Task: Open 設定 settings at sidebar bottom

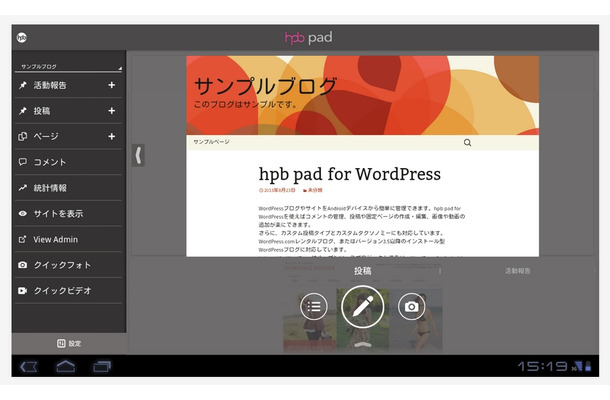Action: point(69,343)
